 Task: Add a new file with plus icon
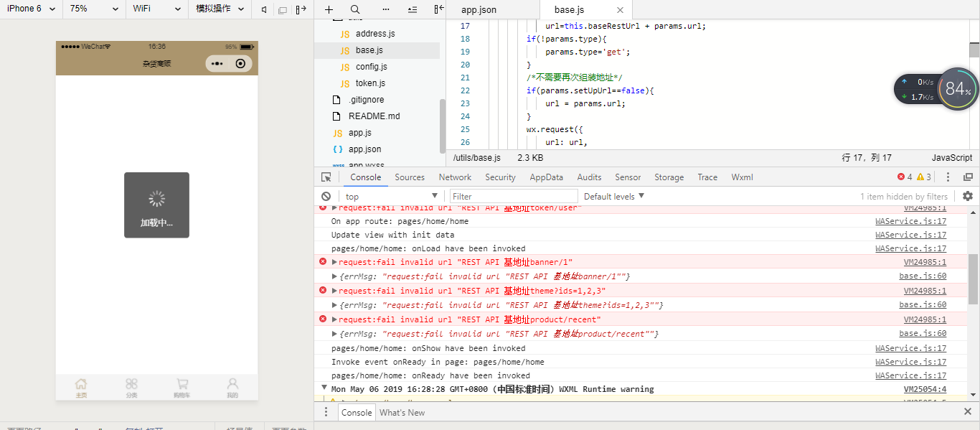(x=329, y=10)
